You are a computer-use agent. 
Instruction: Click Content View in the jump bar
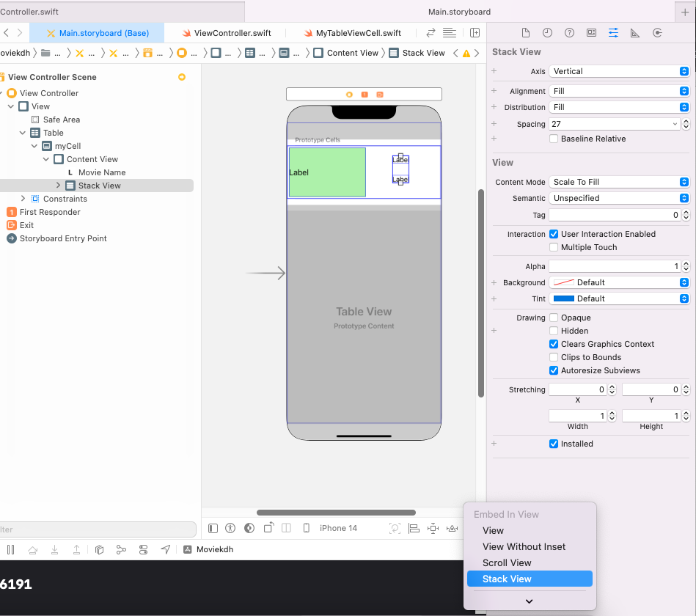pos(346,54)
